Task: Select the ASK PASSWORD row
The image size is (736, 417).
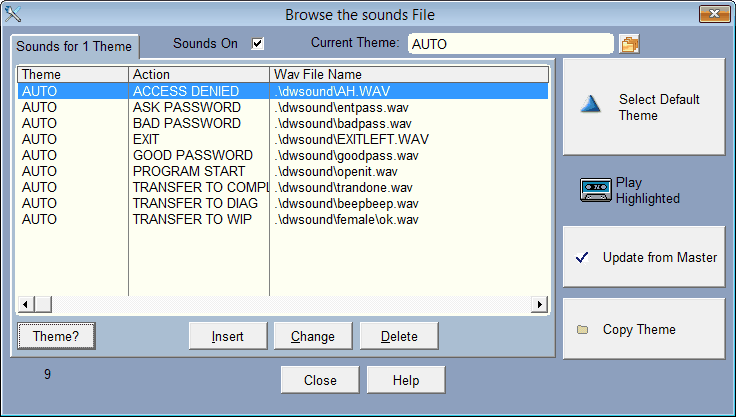Action: click(283, 107)
